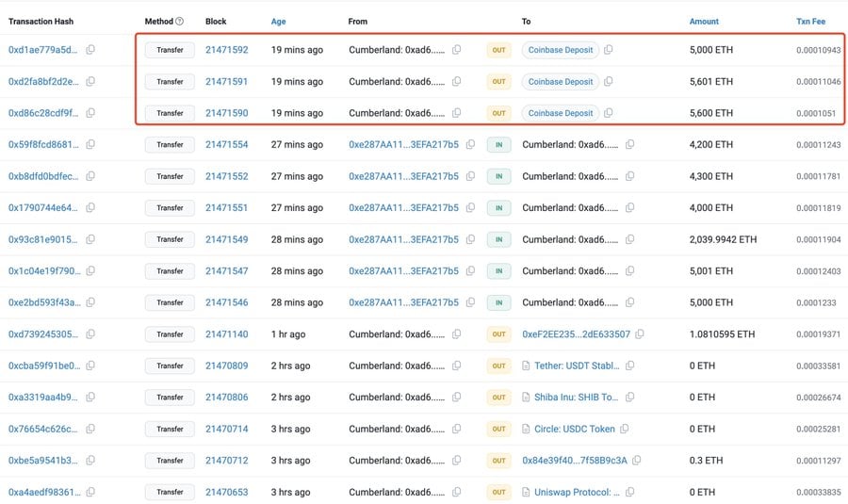Click Transfer method in block 21471549 row

(170, 239)
